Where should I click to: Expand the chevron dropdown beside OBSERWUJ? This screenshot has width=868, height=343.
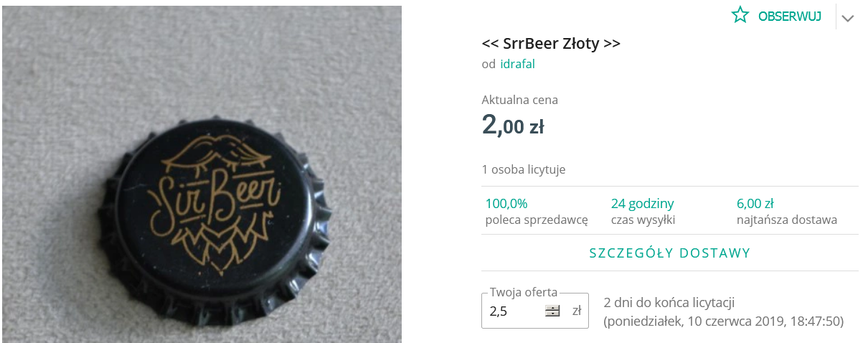[848, 18]
